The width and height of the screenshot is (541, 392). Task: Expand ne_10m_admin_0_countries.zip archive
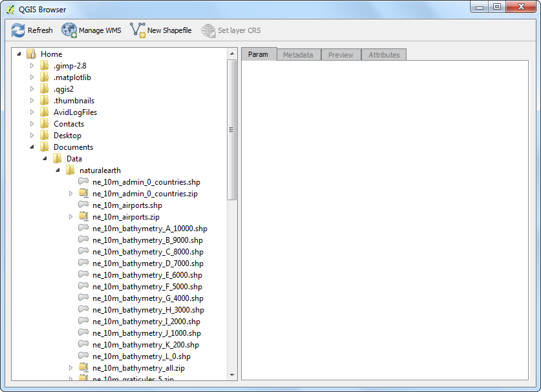(70, 193)
